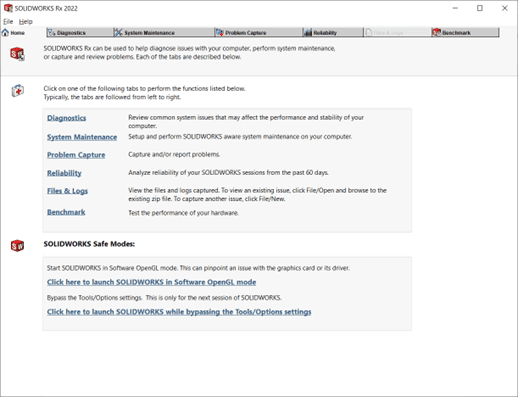Click the SOLIDWORKS Rx title bar icon

coord(8,8)
